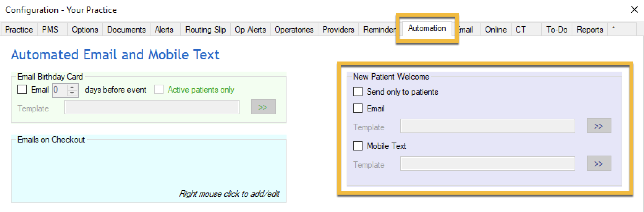Go to the Operatories tab
The height and width of the screenshot is (212, 644).
click(x=294, y=30)
